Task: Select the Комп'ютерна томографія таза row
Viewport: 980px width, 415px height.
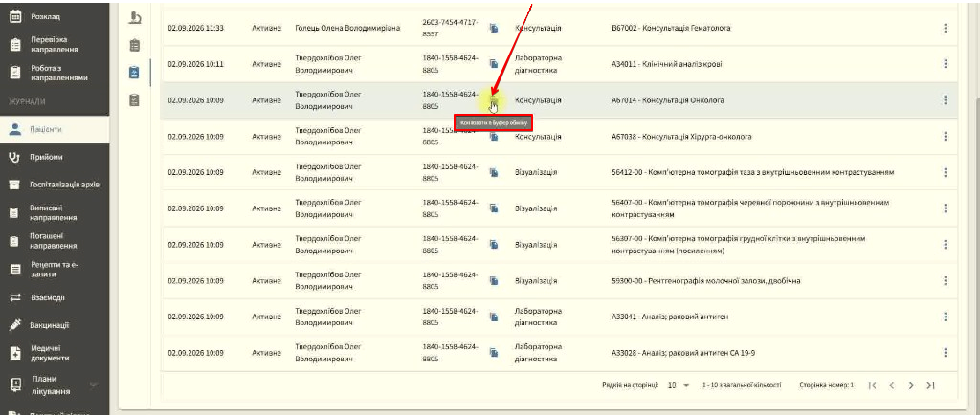Action: coord(559,172)
